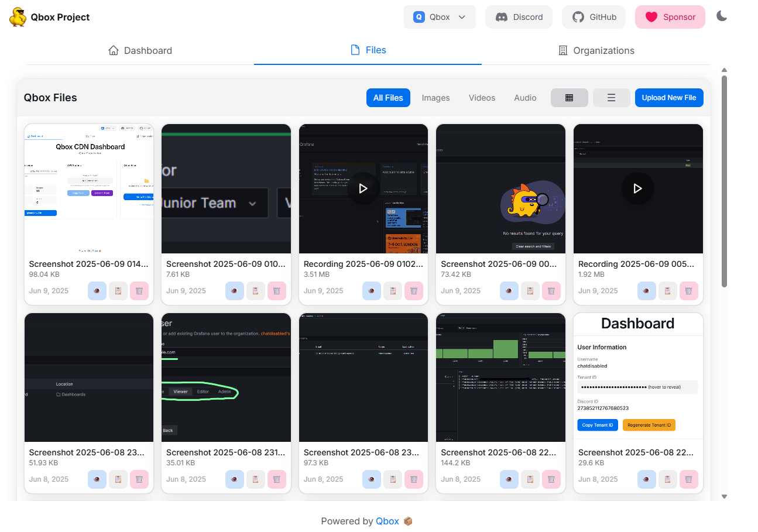Open the Junior Team screenshot thumbnail

pyautogui.click(x=226, y=188)
